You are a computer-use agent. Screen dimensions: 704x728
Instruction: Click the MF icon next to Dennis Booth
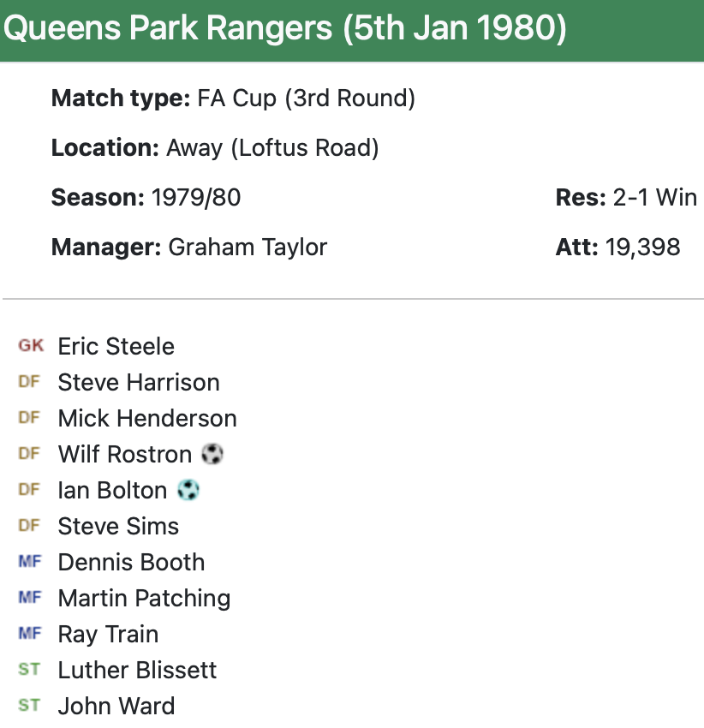(29, 562)
